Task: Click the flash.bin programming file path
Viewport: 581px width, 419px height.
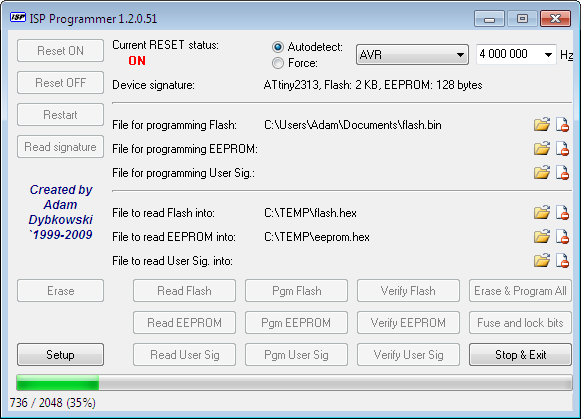Action: pyautogui.click(x=353, y=125)
